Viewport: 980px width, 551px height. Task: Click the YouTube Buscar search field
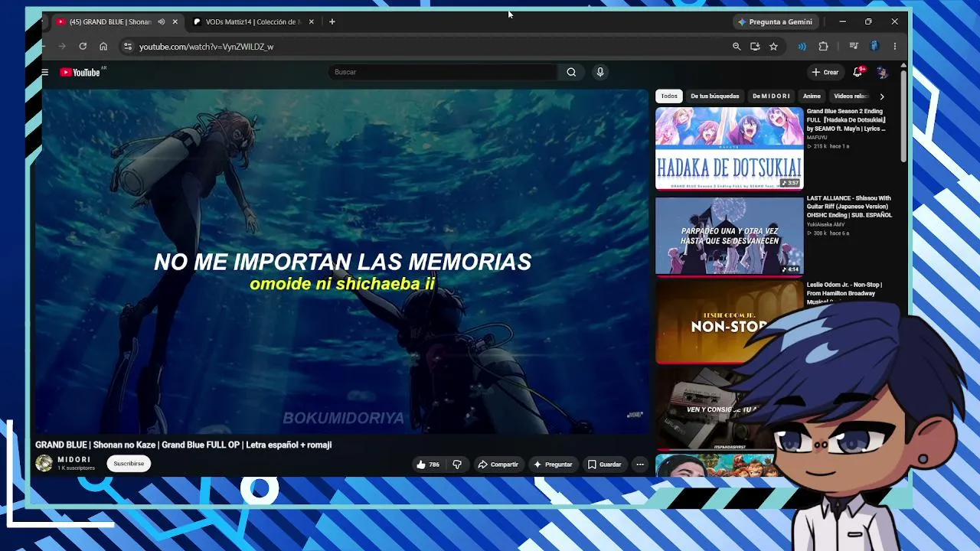click(444, 72)
